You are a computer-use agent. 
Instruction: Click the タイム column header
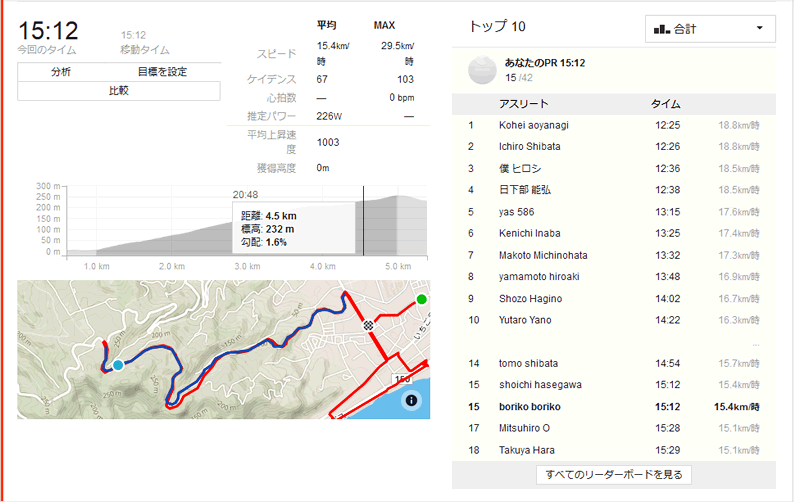click(665, 104)
